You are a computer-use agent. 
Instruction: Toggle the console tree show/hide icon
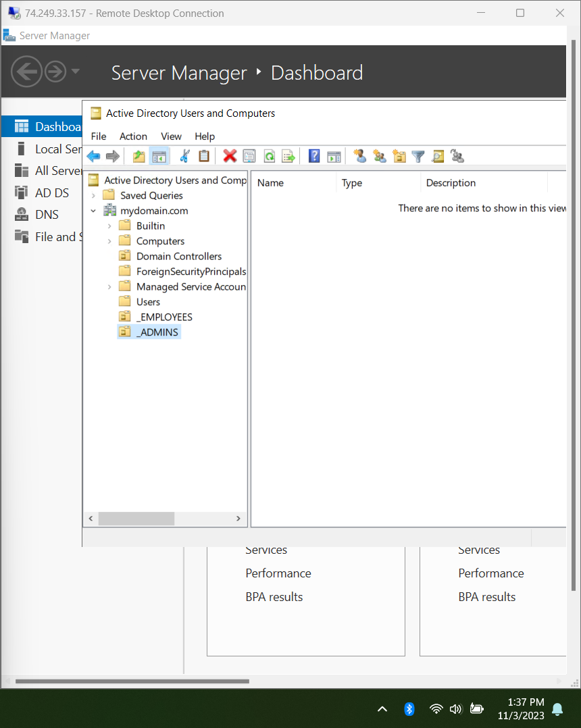point(159,156)
